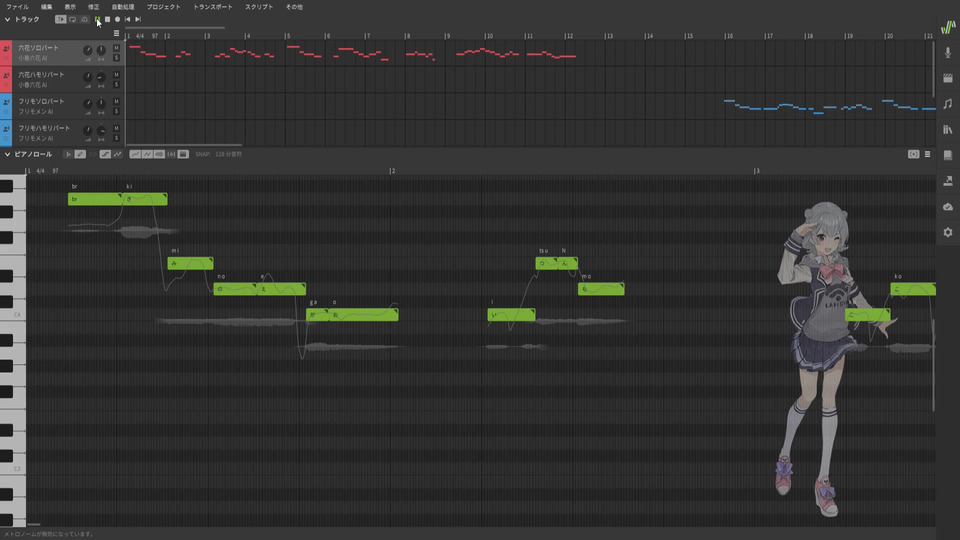Open the SNAP 128分音符 setting
960x540 pixels.
pyautogui.click(x=219, y=154)
